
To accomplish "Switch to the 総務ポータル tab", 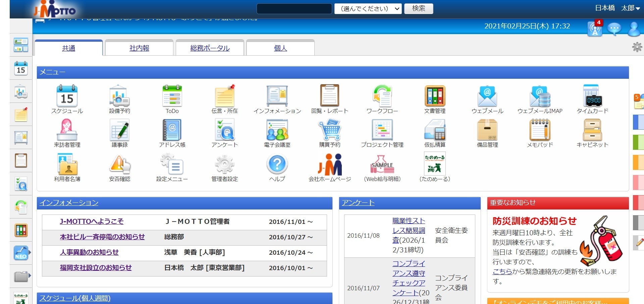I will 210,48.
